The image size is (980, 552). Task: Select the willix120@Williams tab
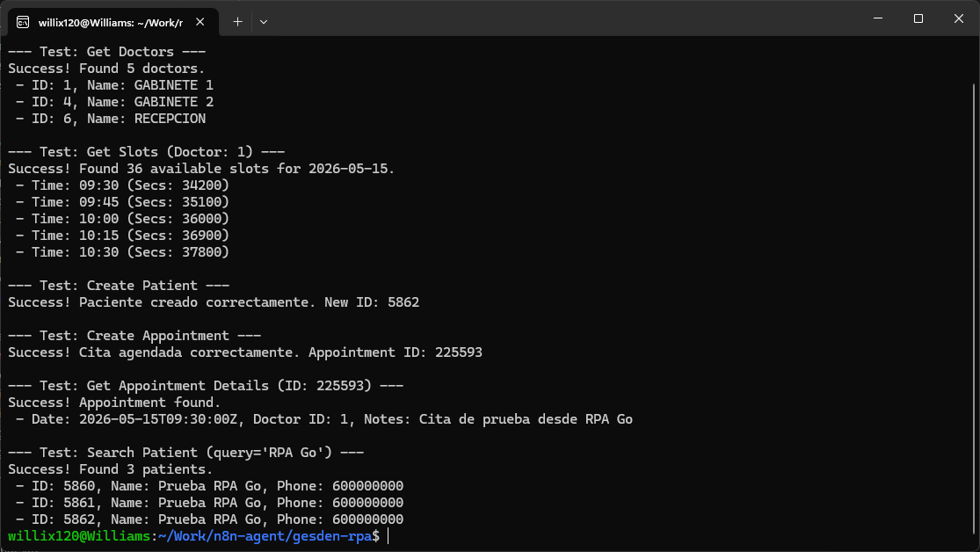click(113, 23)
